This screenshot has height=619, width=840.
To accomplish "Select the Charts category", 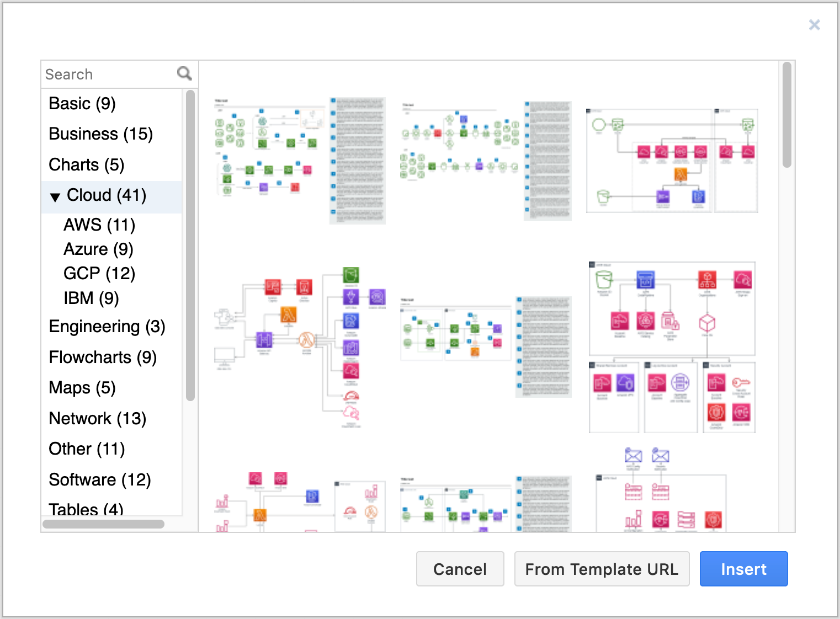I will click(x=86, y=164).
